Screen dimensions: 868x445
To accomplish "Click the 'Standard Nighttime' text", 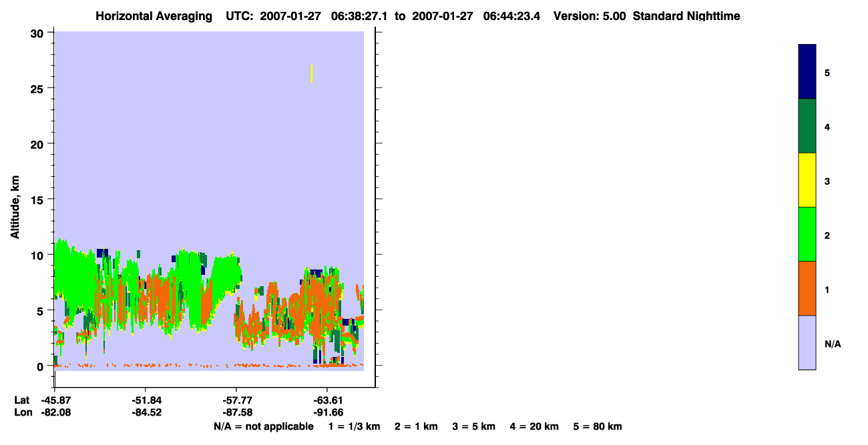I will [x=686, y=16].
